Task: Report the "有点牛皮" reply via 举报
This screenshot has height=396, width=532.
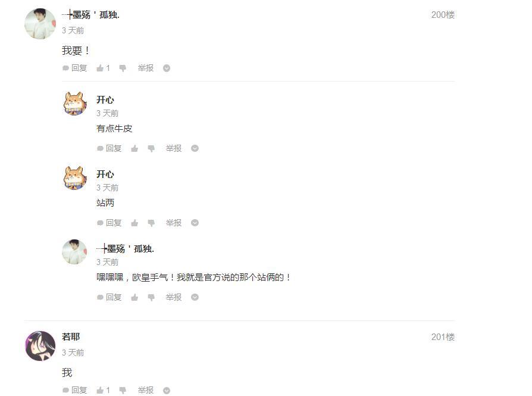Action: pyautogui.click(x=174, y=148)
